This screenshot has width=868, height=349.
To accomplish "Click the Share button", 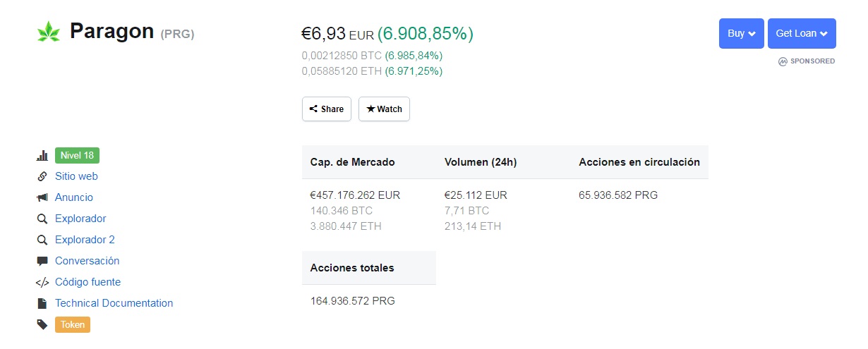I will tap(327, 109).
